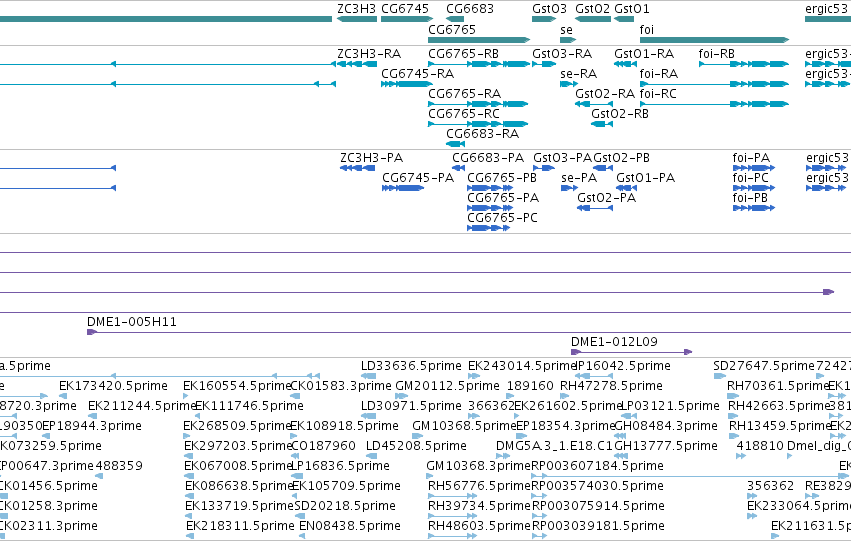Select the se gene label
This screenshot has height=541, width=851.
pos(567,30)
